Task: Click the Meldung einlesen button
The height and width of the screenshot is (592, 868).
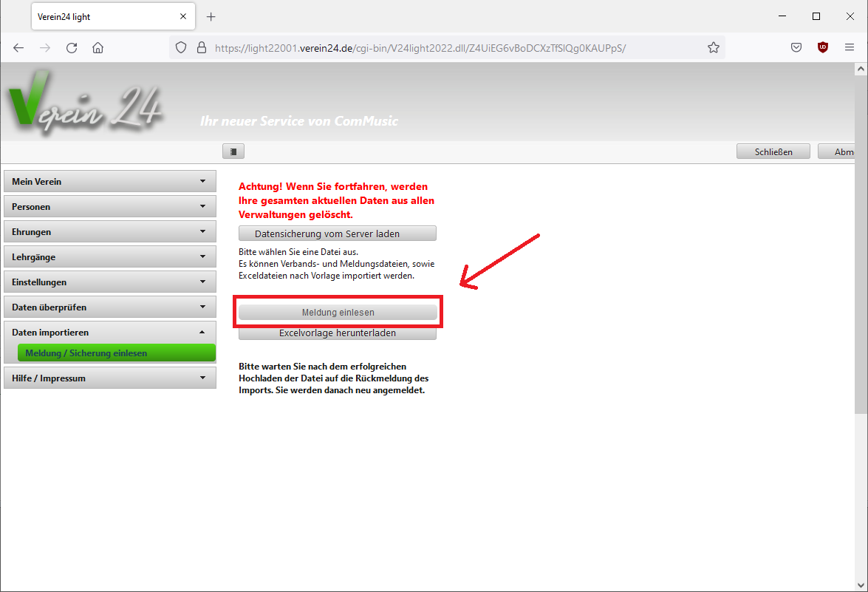Action: (338, 313)
